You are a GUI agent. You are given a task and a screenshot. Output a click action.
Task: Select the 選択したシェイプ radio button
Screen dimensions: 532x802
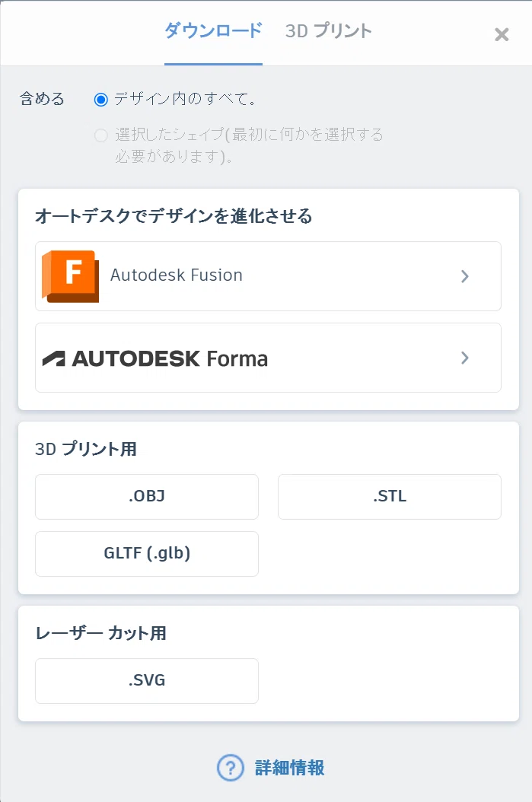pyautogui.click(x=100, y=135)
